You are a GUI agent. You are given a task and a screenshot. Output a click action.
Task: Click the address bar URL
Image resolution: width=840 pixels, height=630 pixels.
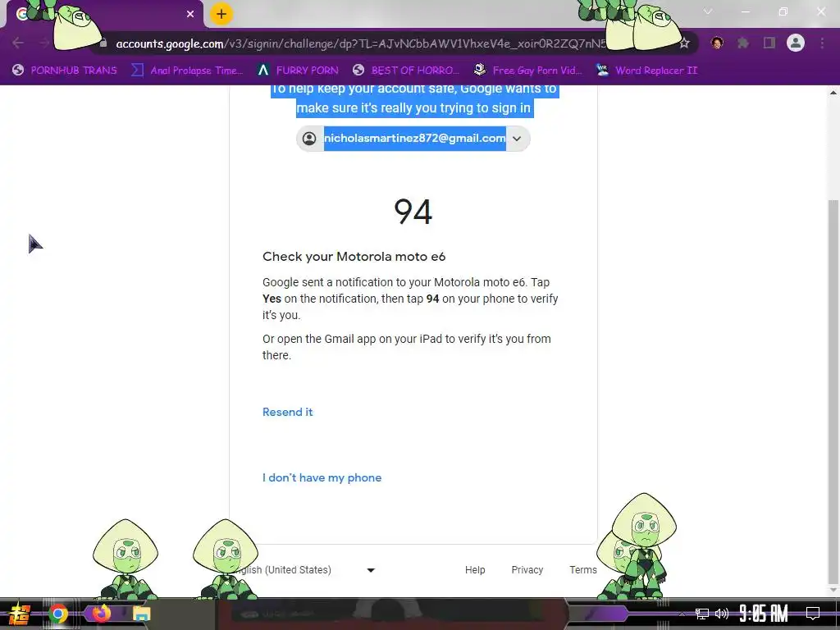[361, 43]
